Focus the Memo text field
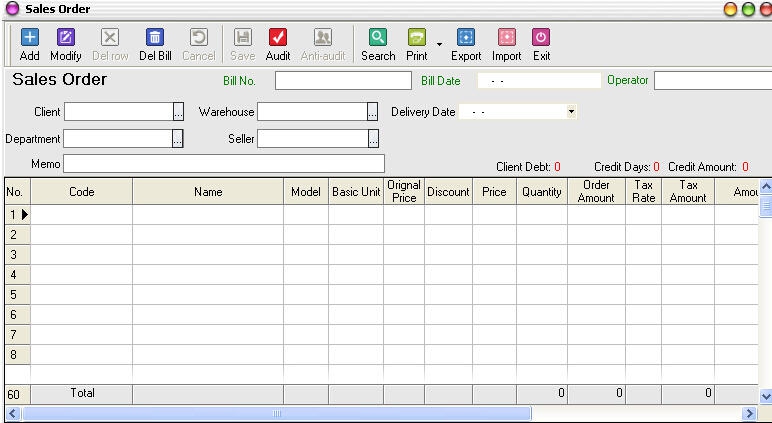 click(223, 163)
